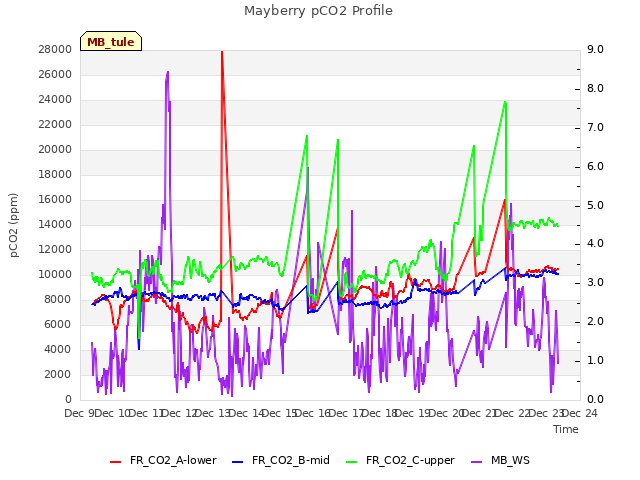Click the Dec 16 x-axis label

click(x=313, y=413)
